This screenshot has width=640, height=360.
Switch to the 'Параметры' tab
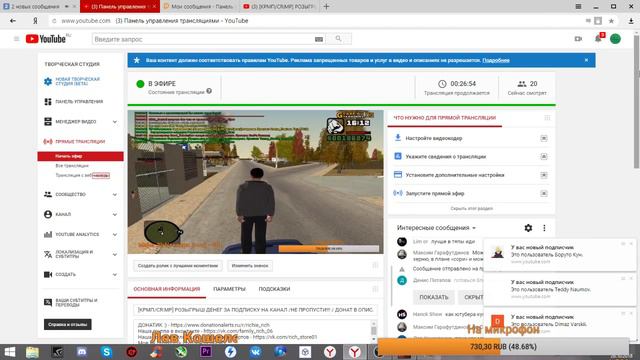[229, 289]
